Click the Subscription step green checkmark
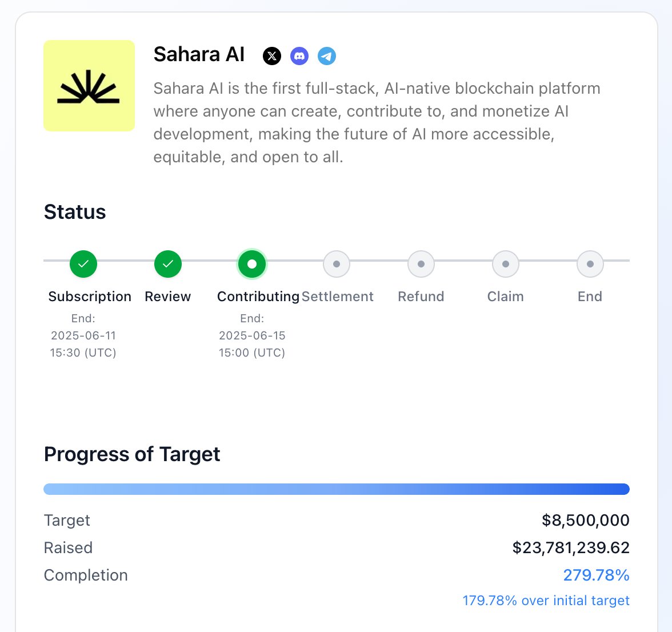Image resolution: width=672 pixels, height=632 pixels. pyautogui.click(x=83, y=264)
